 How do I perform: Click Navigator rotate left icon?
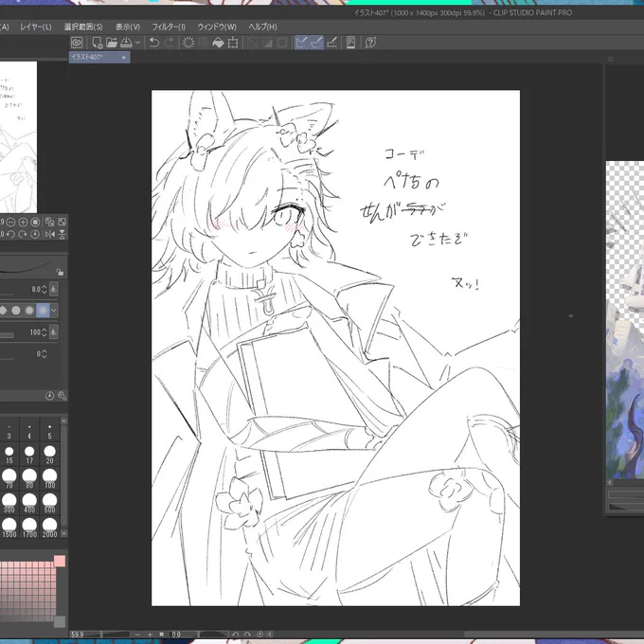(x=11, y=234)
